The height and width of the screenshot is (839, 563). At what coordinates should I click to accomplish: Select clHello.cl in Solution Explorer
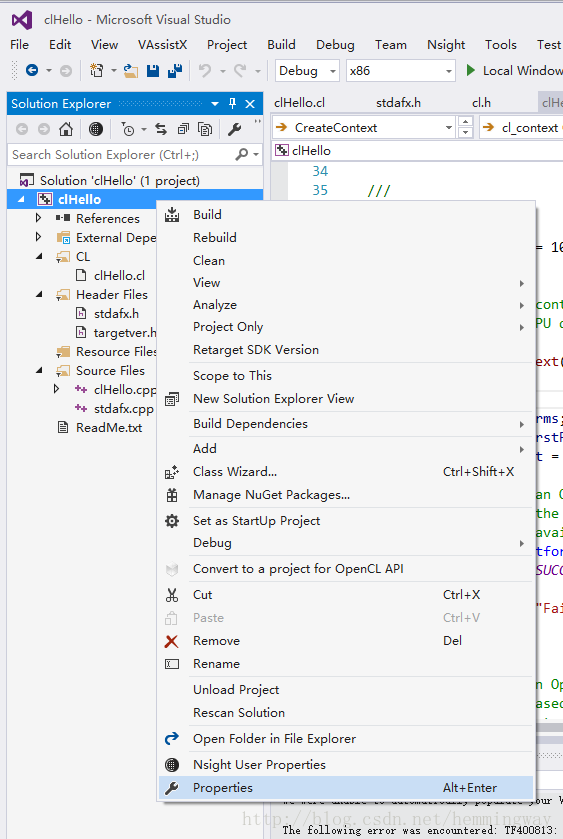click(x=119, y=276)
